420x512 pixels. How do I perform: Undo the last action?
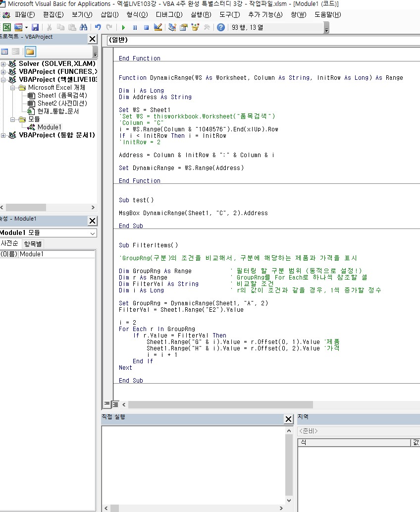point(98,27)
